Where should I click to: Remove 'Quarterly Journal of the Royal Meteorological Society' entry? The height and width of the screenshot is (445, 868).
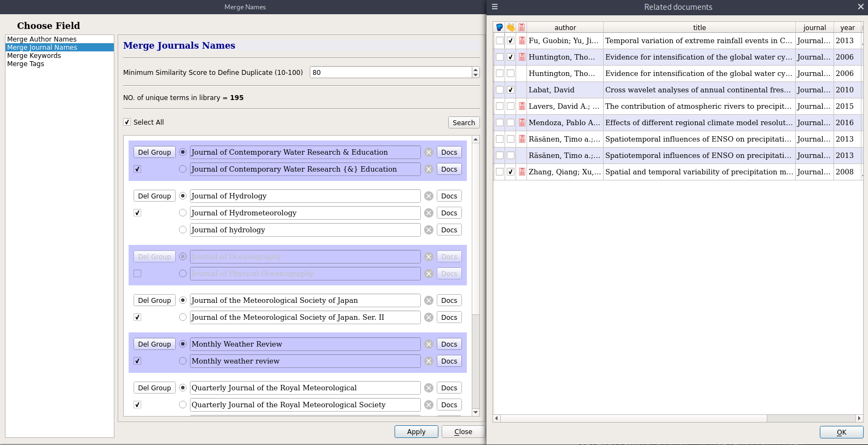coord(429,405)
